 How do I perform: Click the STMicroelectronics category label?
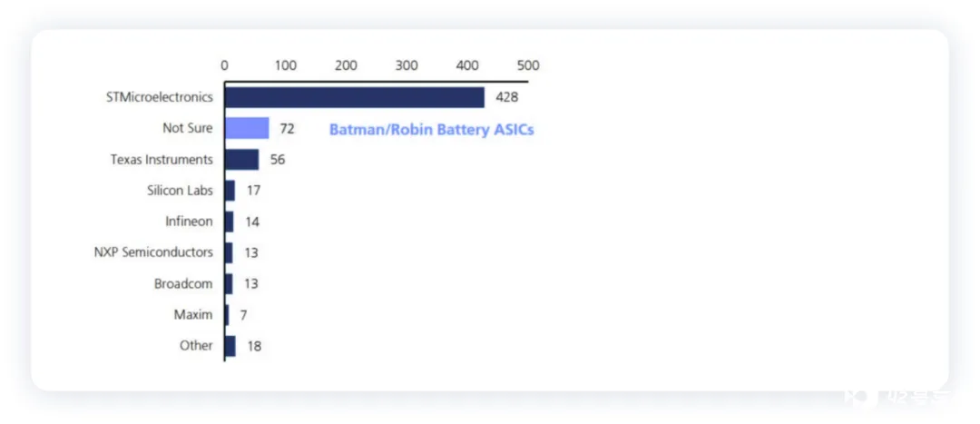160,97
